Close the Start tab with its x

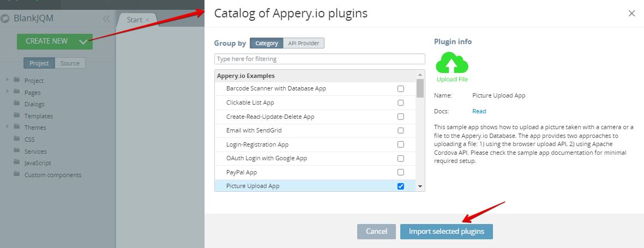point(147,20)
